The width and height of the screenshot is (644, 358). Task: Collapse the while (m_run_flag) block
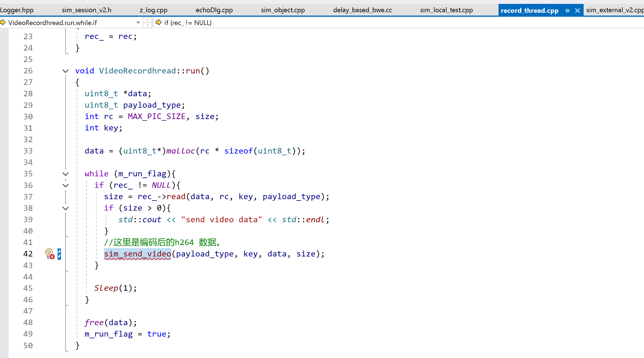(66, 174)
